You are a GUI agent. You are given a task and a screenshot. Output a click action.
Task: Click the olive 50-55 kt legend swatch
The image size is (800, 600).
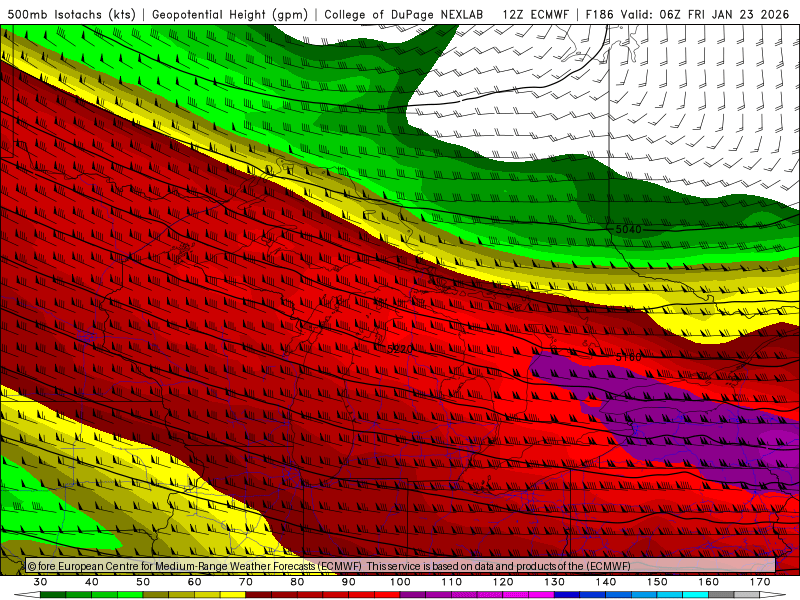click(156, 595)
